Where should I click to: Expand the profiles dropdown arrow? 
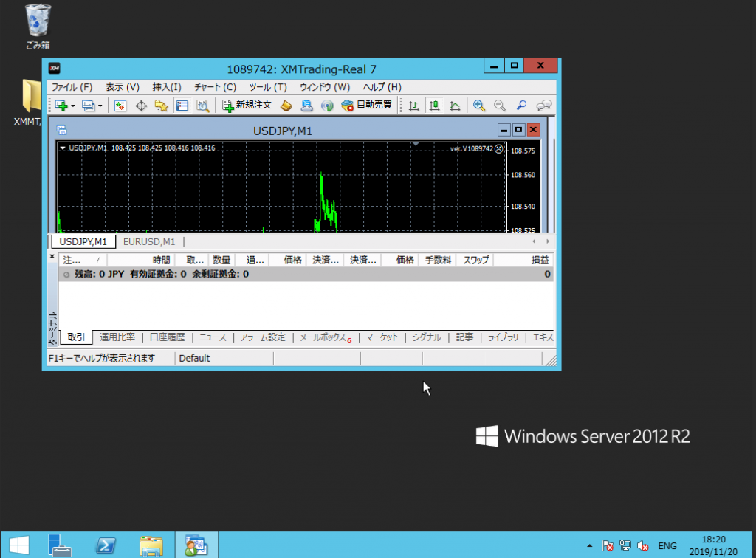[x=100, y=106]
